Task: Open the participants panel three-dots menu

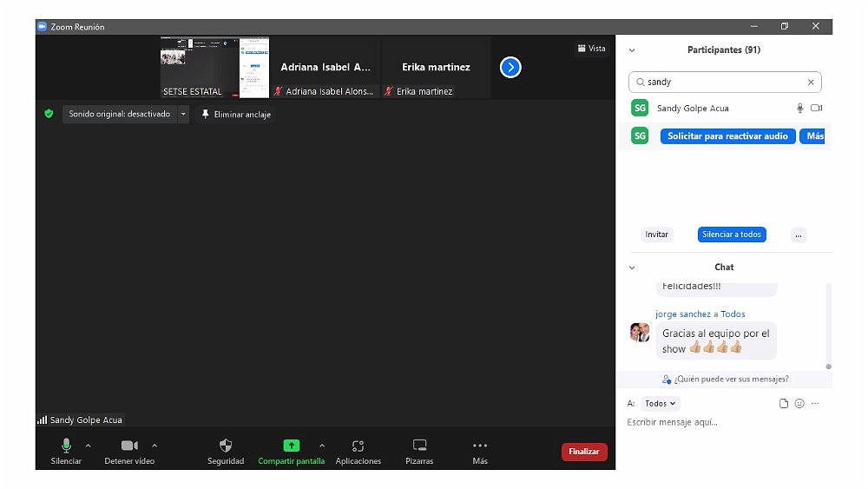Action: (799, 235)
